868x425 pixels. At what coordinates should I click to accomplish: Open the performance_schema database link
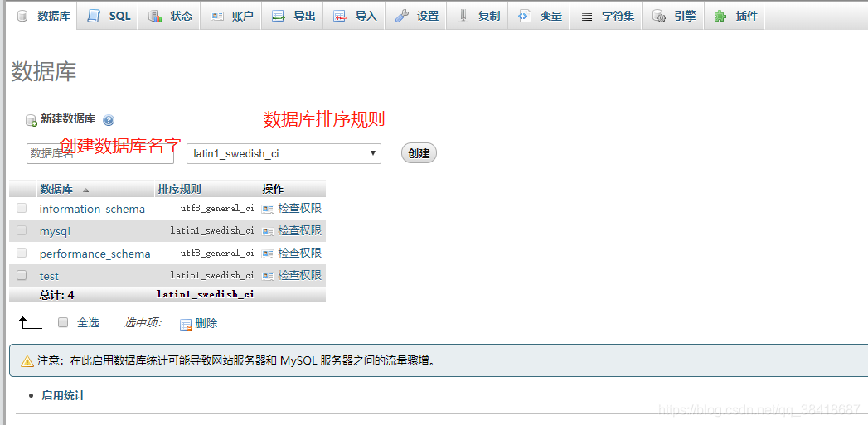click(x=95, y=254)
